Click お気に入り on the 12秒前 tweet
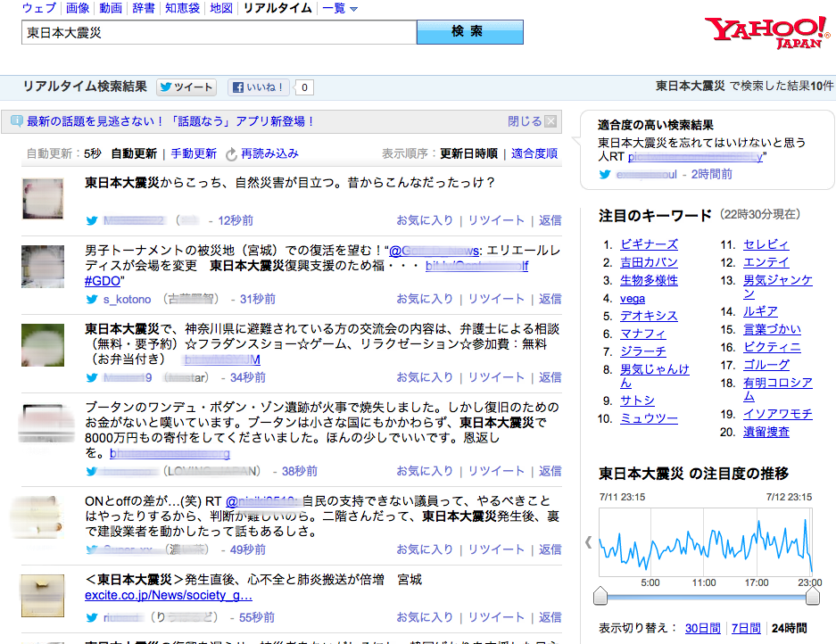836x644 pixels. [425, 220]
